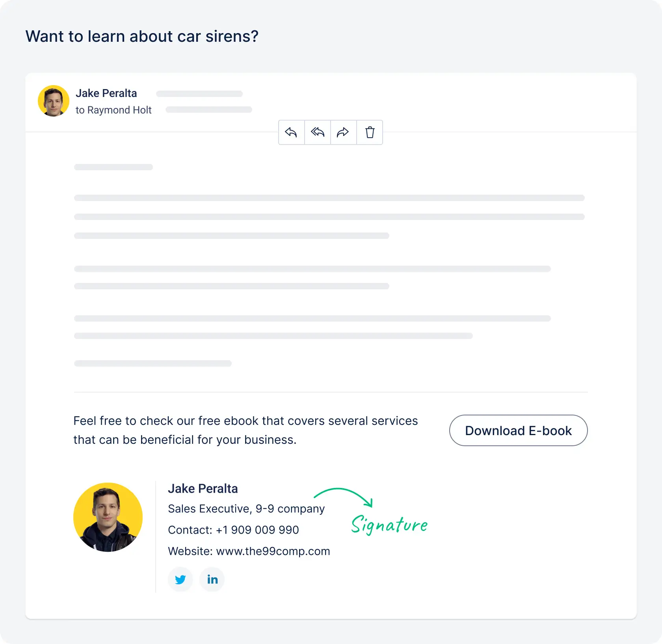The image size is (662, 644).
Task: Click the ebook description text paragraph
Action: coord(245,430)
